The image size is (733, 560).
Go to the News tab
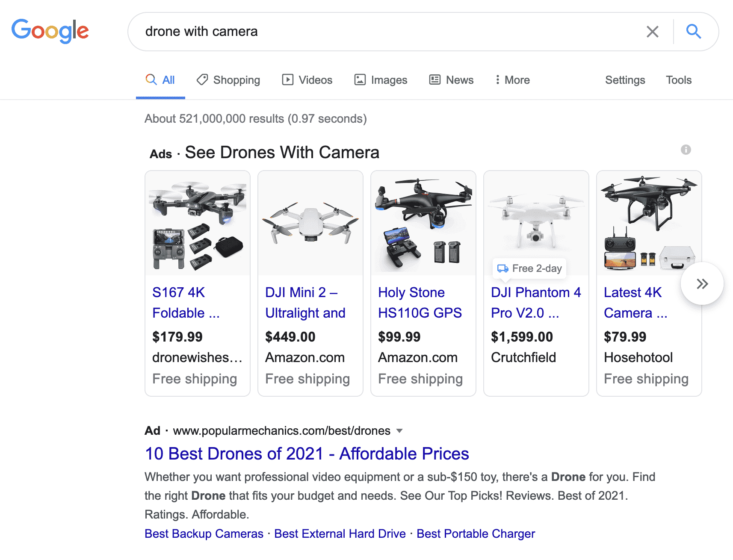(x=452, y=80)
